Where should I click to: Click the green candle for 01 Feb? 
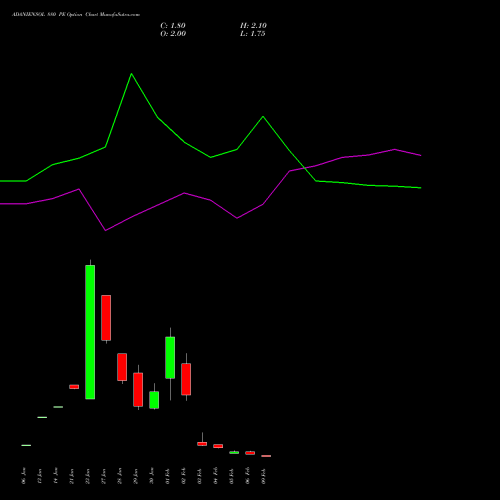click(170, 358)
